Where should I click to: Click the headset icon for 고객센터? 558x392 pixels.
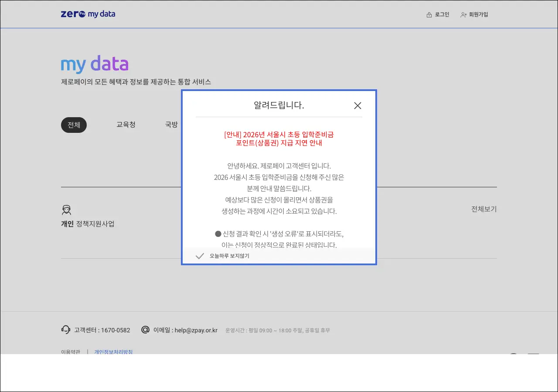(x=66, y=330)
